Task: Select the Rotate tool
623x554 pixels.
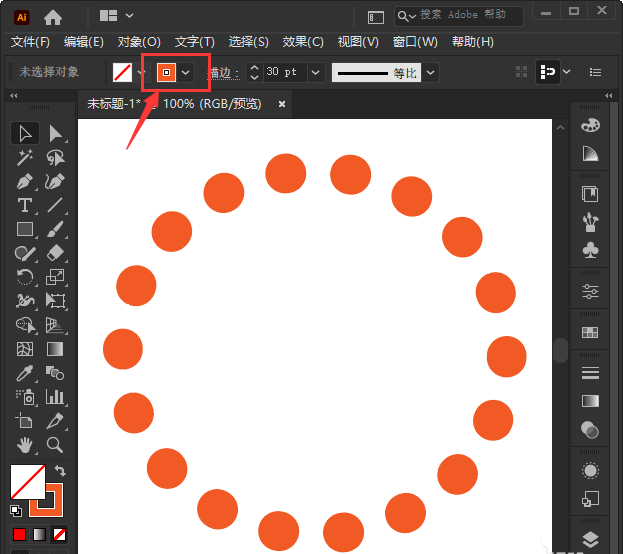Action: click(25, 278)
